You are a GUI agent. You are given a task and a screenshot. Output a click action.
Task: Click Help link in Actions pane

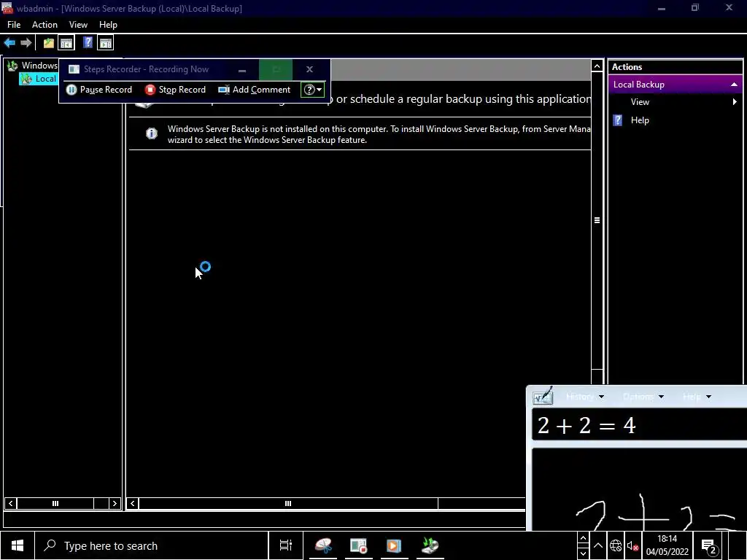click(x=640, y=120)
